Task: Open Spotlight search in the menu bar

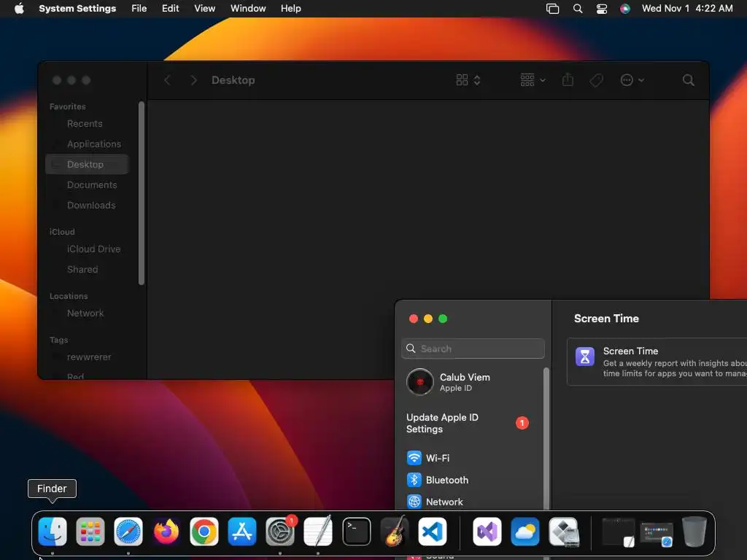Action: click(x=578, y=9)
